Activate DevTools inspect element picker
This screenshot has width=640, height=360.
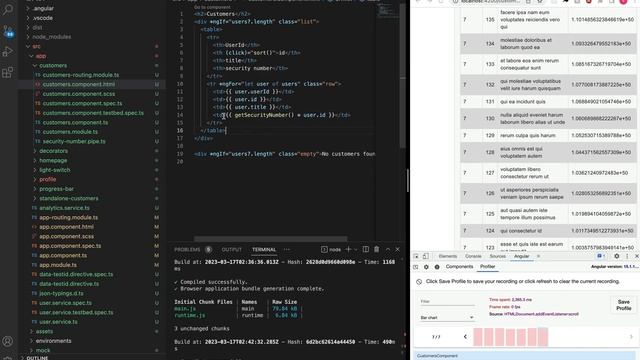tap(416, 256)
